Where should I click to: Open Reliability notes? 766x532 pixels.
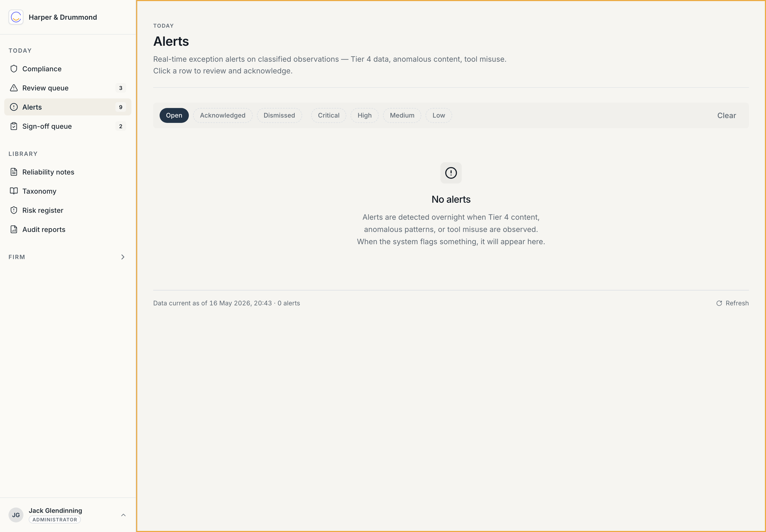coord(68,172)
